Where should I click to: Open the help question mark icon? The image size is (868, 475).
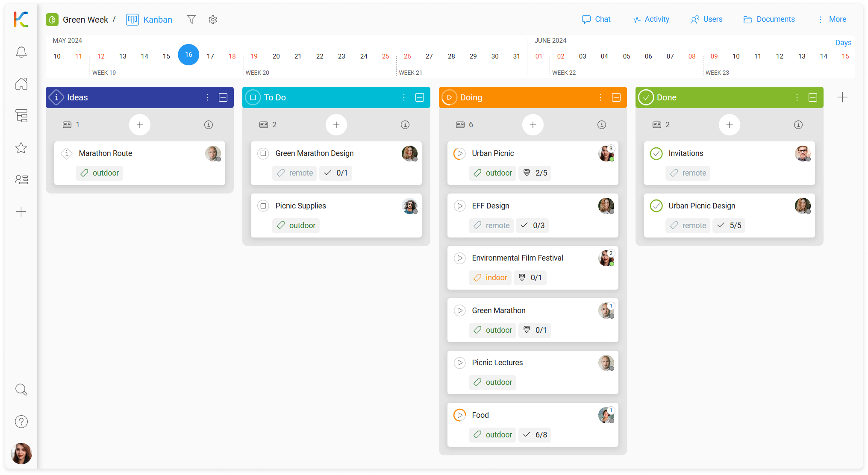[21, 422]
